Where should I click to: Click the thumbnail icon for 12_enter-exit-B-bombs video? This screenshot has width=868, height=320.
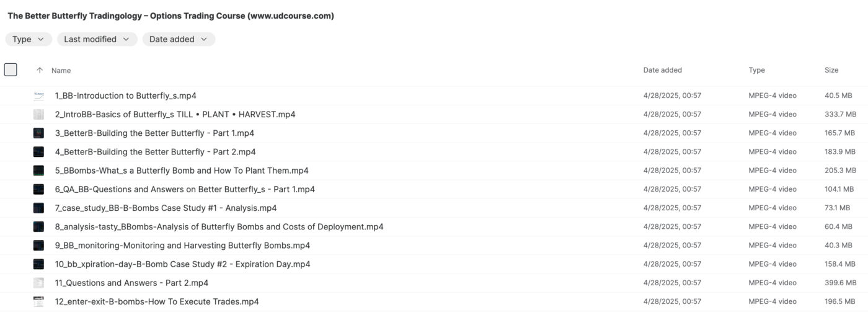click(39, 301)
